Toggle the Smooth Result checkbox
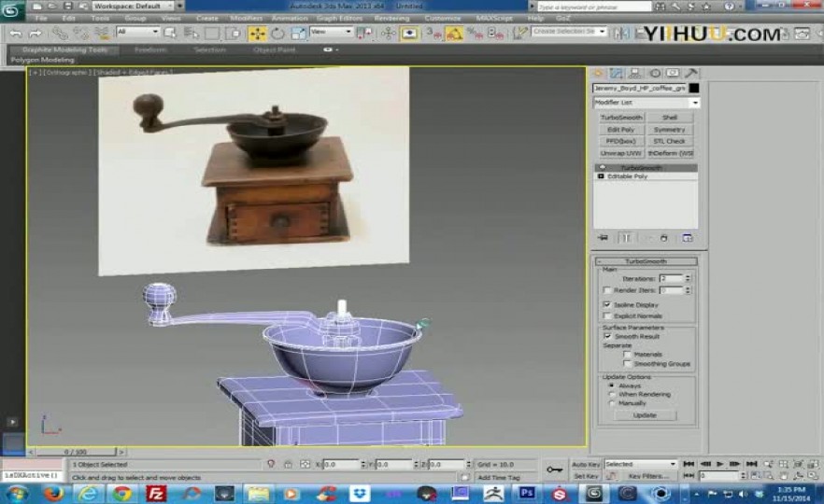 607,336
